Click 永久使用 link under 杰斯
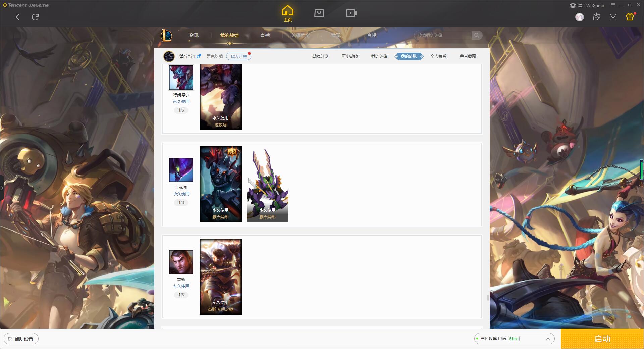644x349 pixels. 181,286
